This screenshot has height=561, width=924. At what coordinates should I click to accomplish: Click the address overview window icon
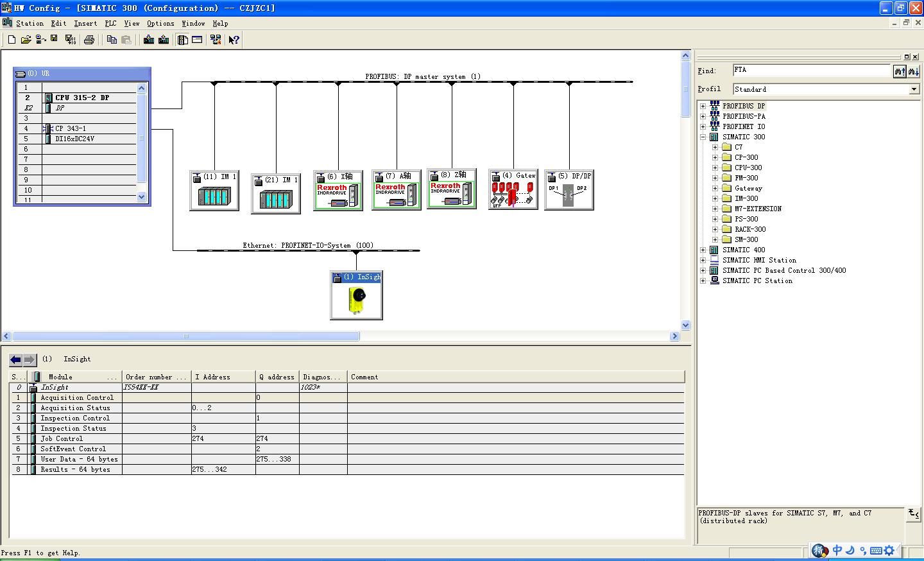tap(197, 40)
